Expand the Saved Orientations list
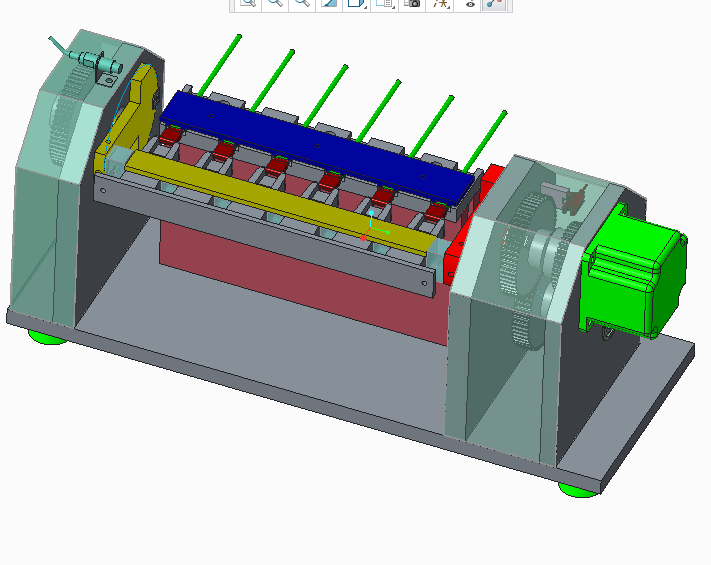Viewport: 711px width, 565px height. pyautogui.click(x=384, y=3)
